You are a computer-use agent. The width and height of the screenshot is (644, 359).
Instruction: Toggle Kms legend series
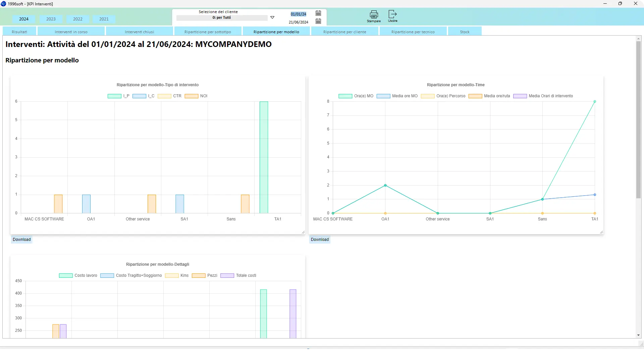tap(177, 275)
